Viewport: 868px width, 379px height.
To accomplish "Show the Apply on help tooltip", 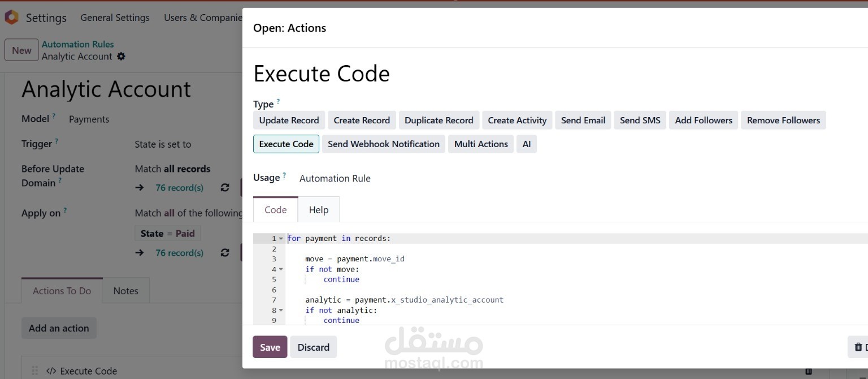I will tap(65, 210).
